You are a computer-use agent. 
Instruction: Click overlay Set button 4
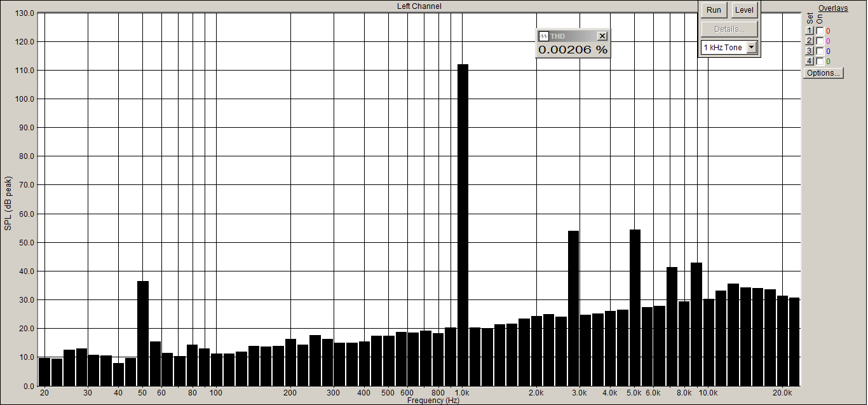tap(810, 61)
